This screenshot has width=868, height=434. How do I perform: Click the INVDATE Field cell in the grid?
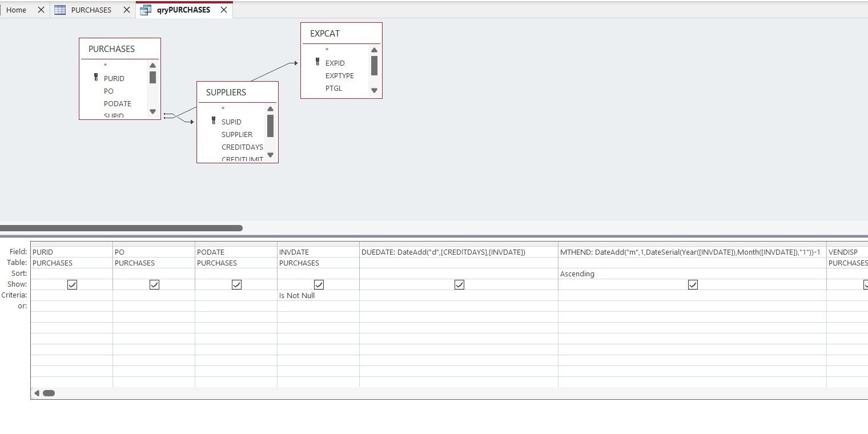pyautogui.click(x=319, y=252)
